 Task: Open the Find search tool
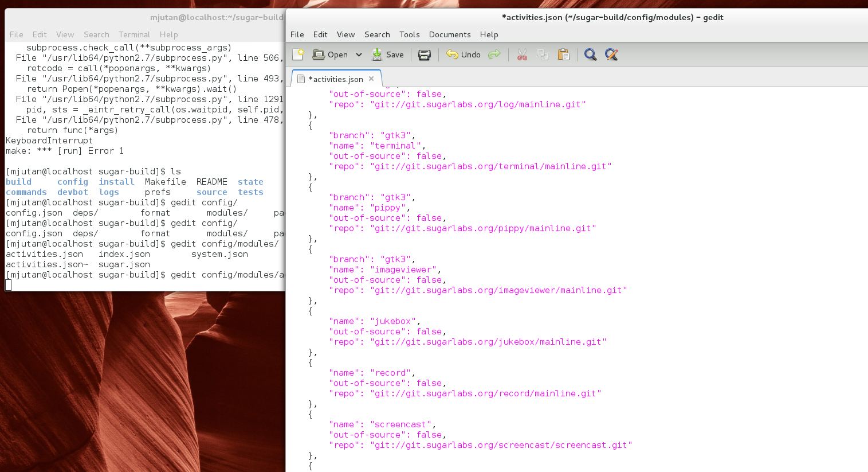(590, 54)
